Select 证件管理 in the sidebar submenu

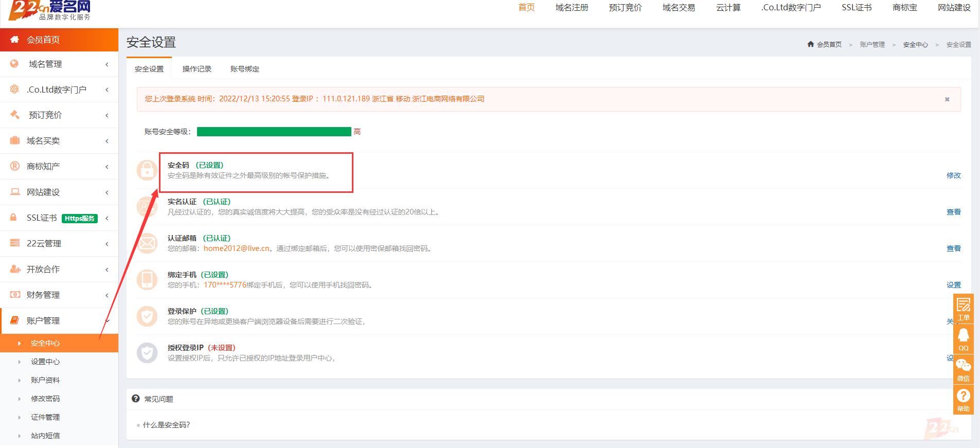point(45,417)
